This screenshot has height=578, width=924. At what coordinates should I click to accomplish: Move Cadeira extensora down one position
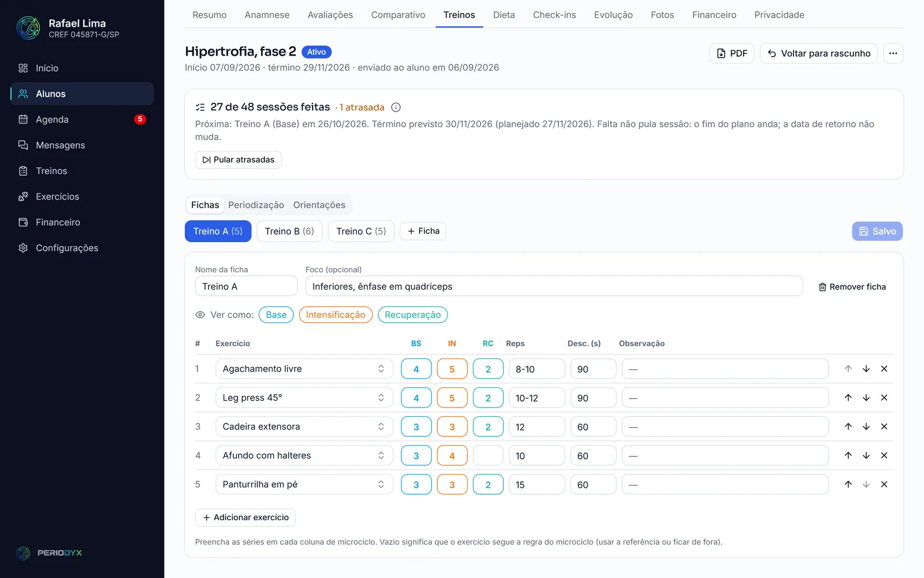[x=866, y=427]
